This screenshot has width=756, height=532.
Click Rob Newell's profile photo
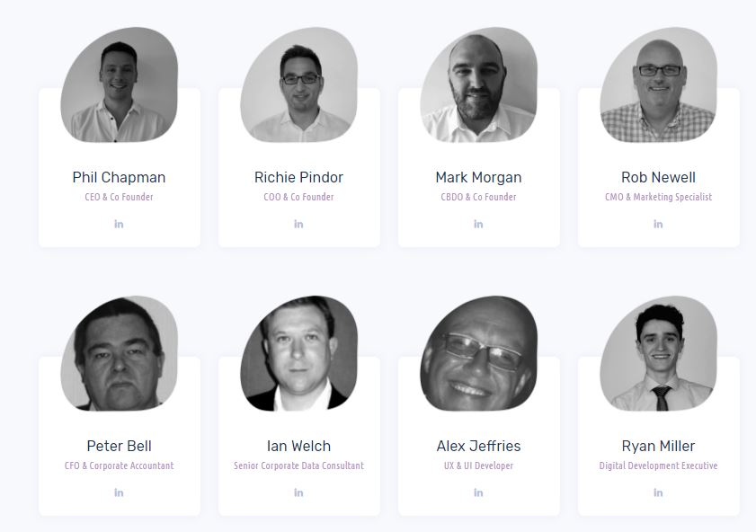659,84
